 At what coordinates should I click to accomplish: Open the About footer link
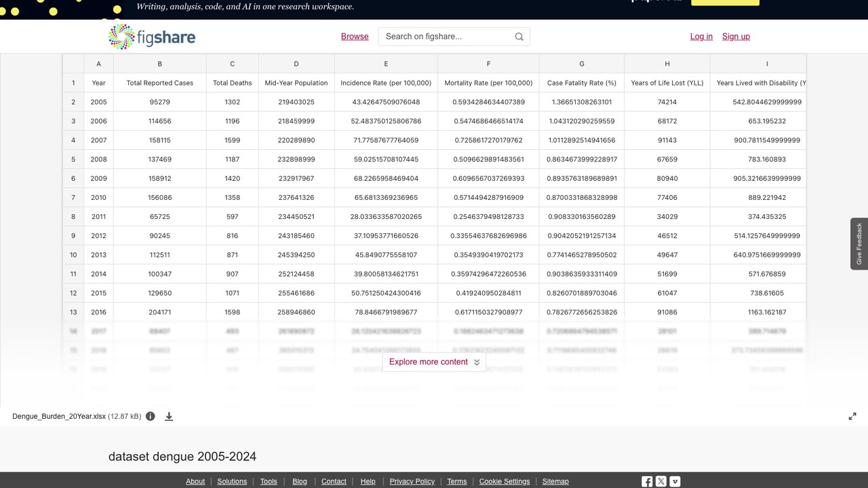tap(195, 481)
